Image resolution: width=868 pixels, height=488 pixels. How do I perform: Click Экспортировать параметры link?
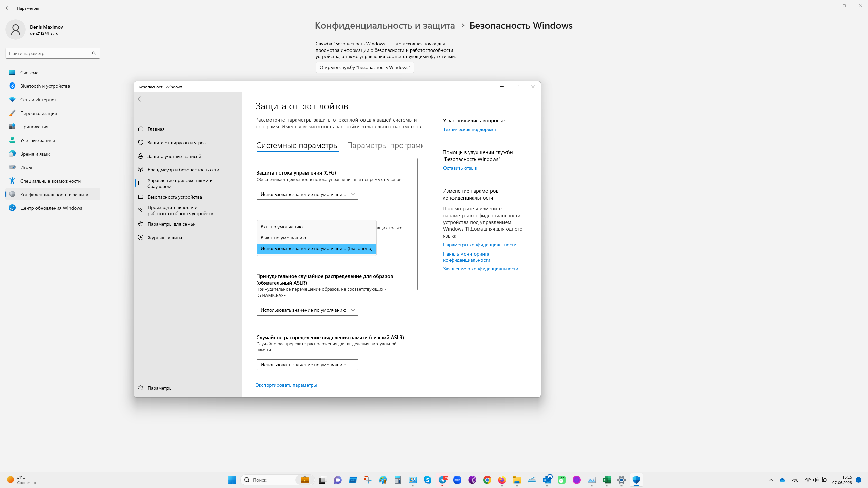286,385
